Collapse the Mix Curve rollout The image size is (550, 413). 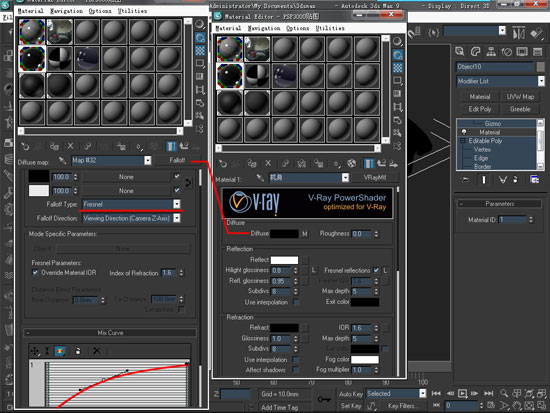point(110,333)
